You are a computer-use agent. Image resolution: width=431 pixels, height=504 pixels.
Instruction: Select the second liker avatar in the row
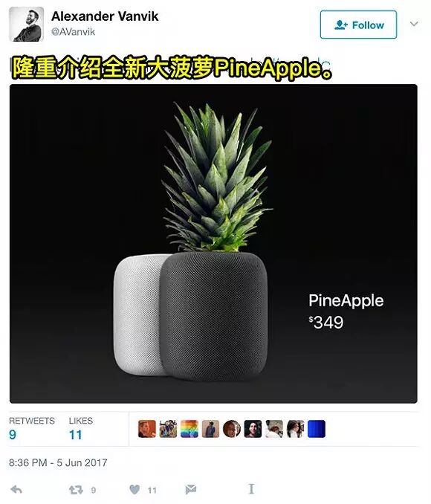(x=168, y=429)
